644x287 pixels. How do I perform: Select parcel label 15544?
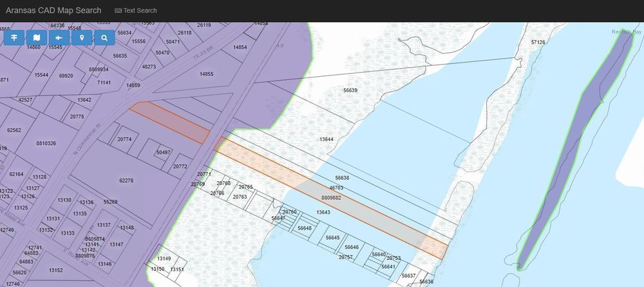pos(41,75)
